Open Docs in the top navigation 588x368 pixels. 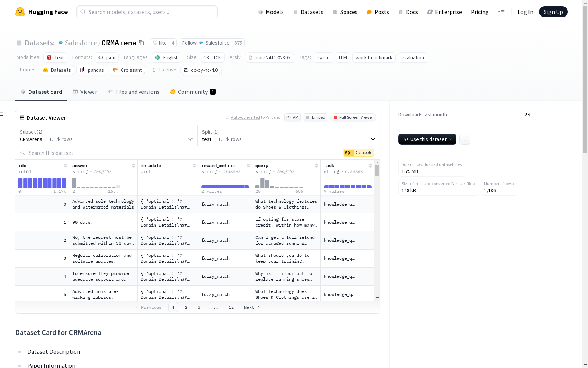pos(408,12)
